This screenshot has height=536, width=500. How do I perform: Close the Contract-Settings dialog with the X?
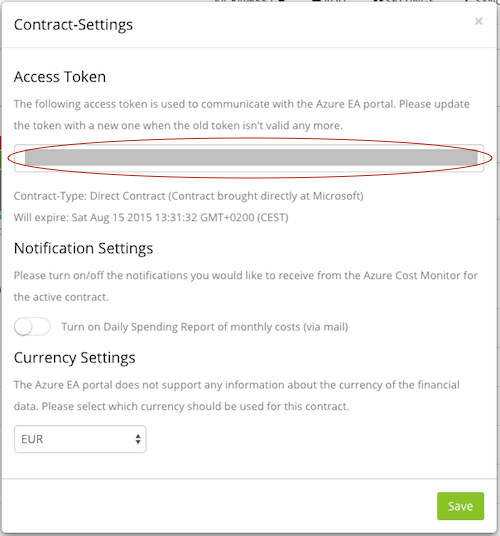(478, 22)
